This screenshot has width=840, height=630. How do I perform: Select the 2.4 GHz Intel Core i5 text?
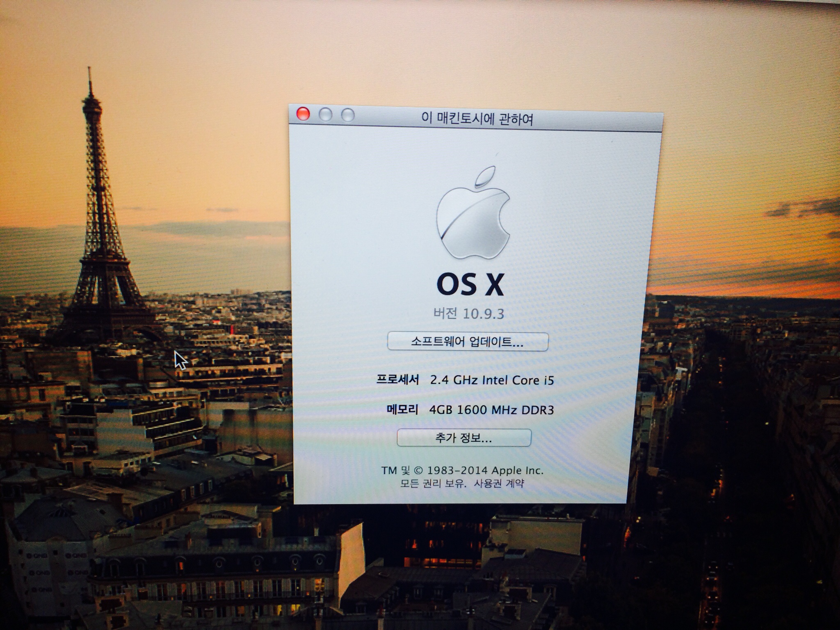pos(492,380)
